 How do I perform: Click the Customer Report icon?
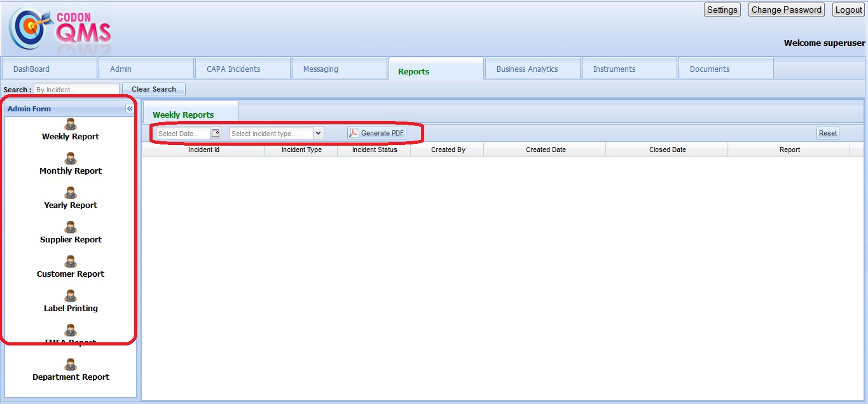71,262
